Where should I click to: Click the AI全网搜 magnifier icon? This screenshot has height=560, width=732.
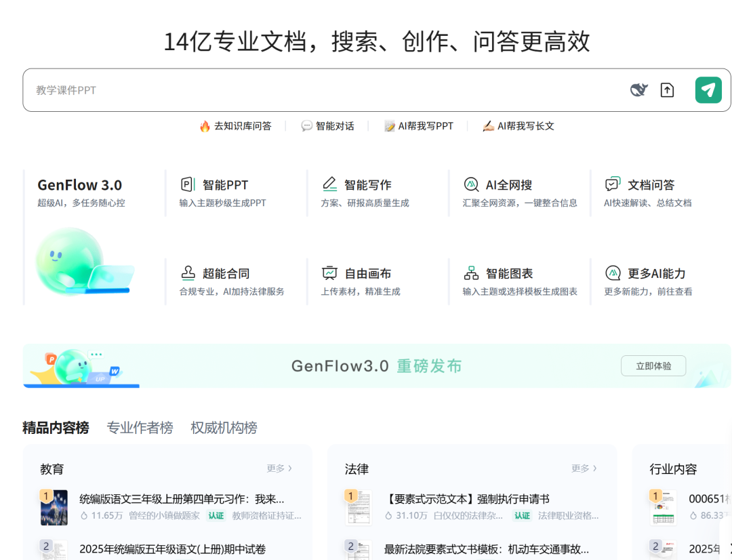pos(471,184)
